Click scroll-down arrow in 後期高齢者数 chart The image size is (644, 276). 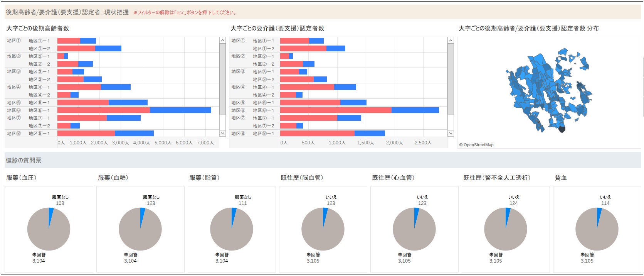[222, 133]
